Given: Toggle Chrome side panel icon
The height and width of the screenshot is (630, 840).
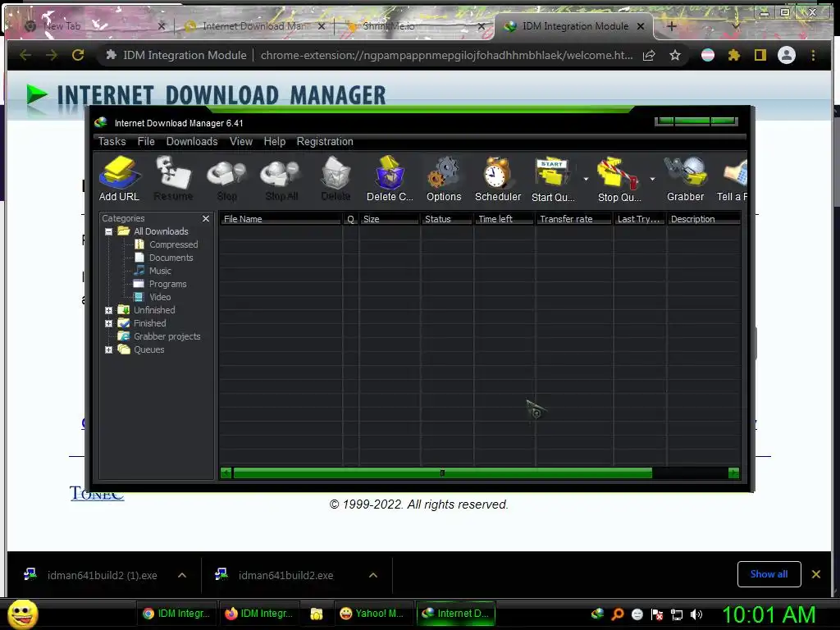Looking at the screenshot, I should click(x=760, y=55).
